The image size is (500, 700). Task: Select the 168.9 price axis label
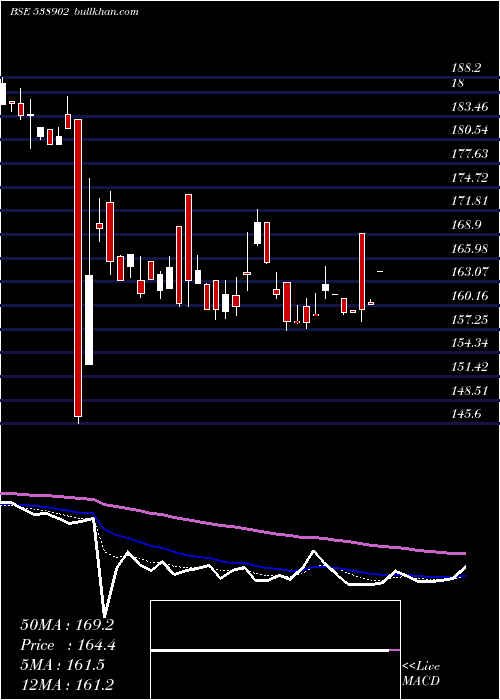click(x=467, y=225)
